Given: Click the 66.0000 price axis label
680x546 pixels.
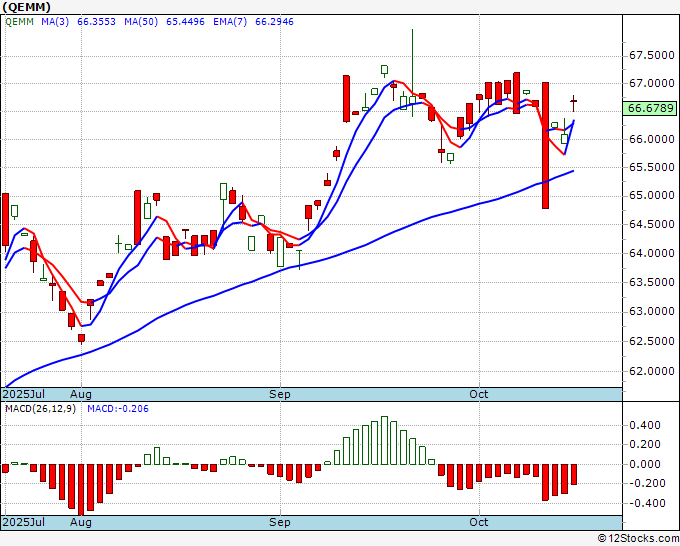Looking at the screenshot, I should (652, 139).
